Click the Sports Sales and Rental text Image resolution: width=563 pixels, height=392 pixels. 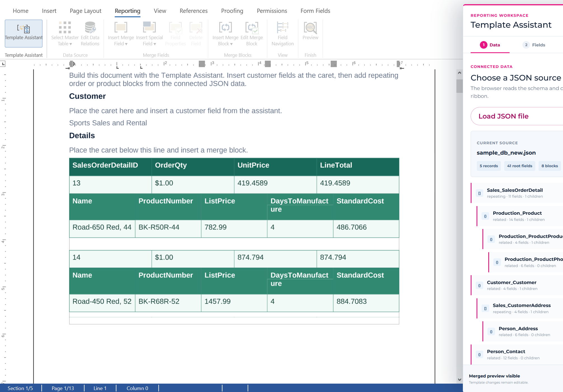(108, 123)
